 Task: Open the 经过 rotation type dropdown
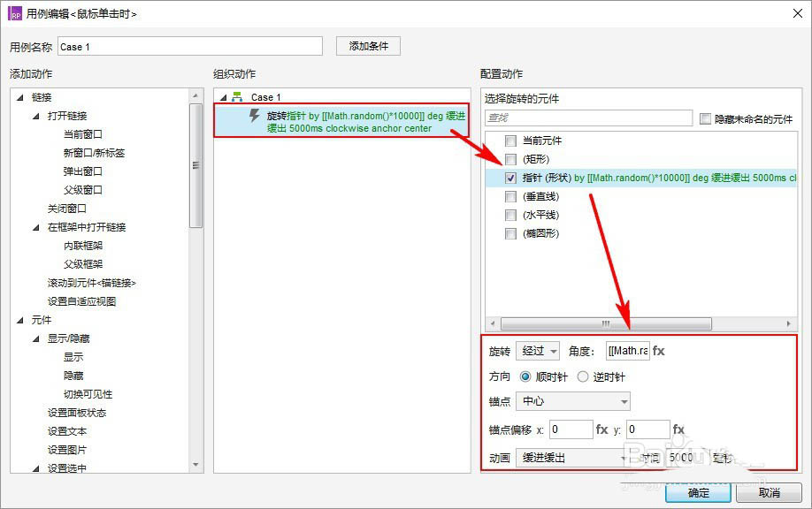coord(538,351)
